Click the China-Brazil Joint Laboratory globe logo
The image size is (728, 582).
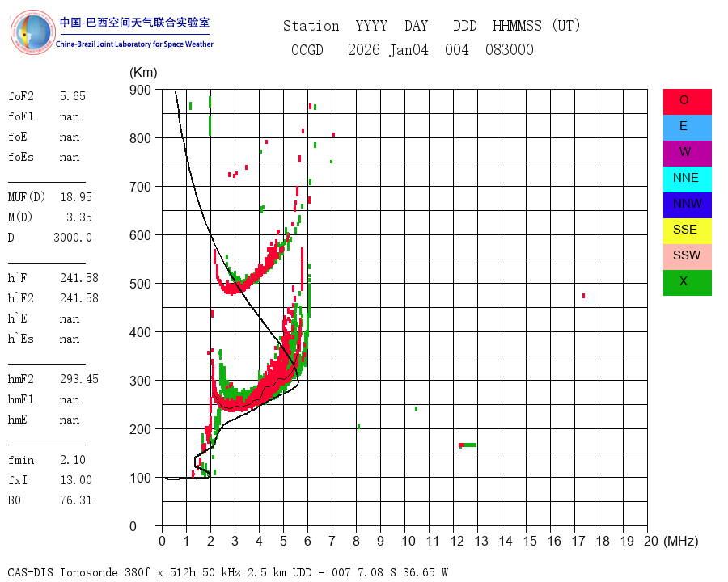[x=32, y=32]
